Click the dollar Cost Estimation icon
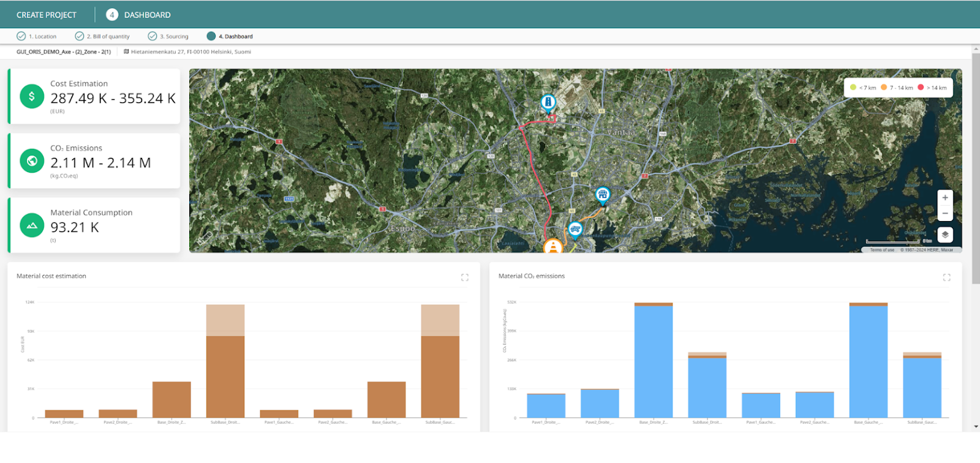 [x=32, y=96]
